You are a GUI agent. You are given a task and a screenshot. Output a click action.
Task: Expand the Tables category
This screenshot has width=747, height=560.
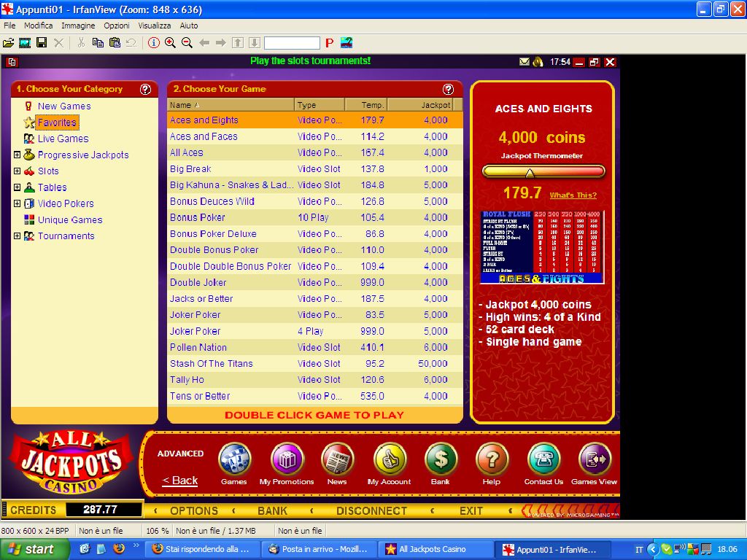point(18,187)
